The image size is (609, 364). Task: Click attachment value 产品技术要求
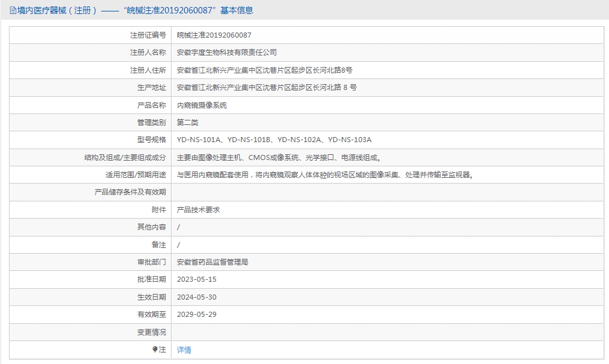coord(198,210)
